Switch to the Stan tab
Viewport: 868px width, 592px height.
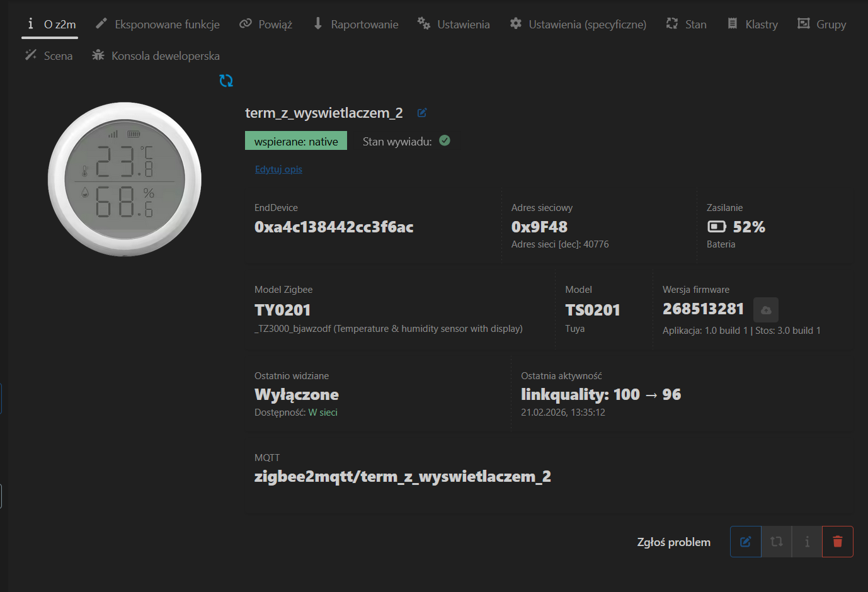pyautogui.click(x=687, y=25)
